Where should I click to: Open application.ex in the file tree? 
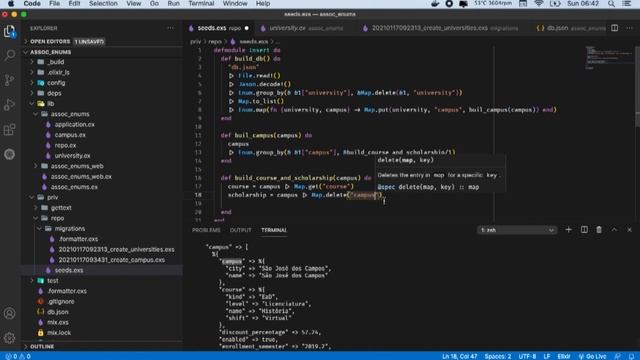point(102,124)
